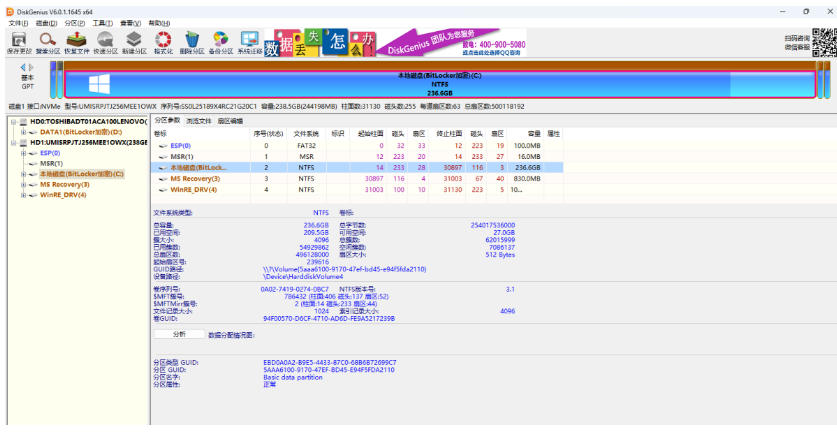Expand the DATA1 (BitLocker) tree node

click(x=23, y=131)
